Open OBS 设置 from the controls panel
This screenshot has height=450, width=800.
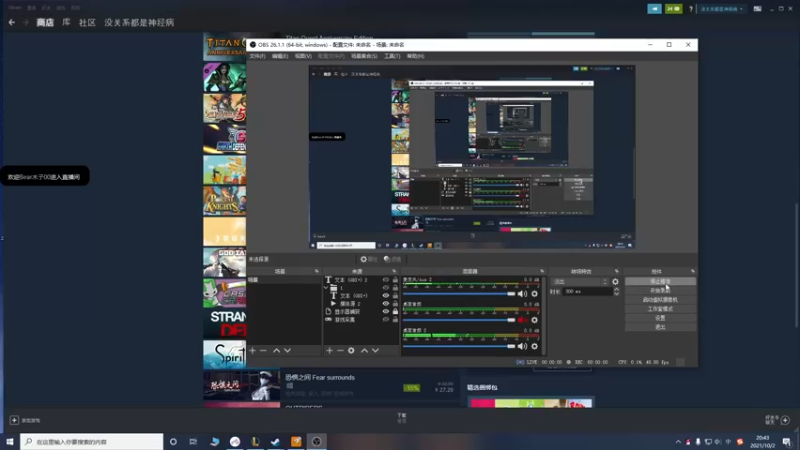660,318
